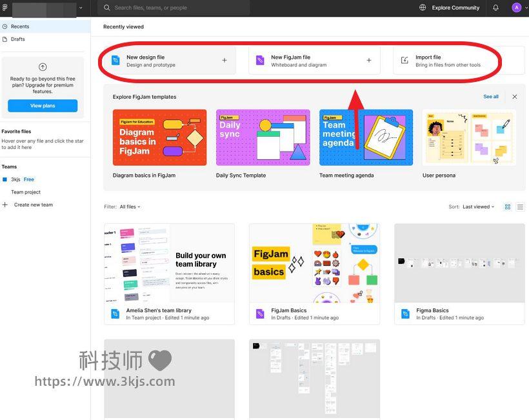The image size is (529, 420).
Task: Click the plus icon beside Create new team
Action: (x=5, y=205)
